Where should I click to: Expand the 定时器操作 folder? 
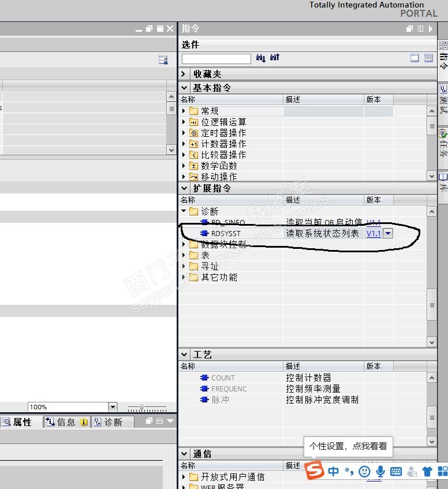click(184, 133)
